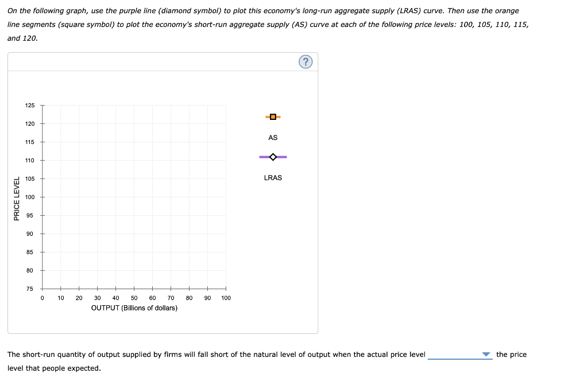Select the AS legend entry
The image size is (588, 385).
[273, 137]
